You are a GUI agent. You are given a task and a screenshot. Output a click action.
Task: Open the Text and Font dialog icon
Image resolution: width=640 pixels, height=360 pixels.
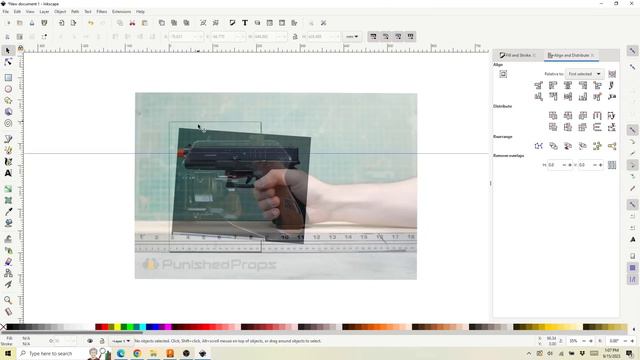[x=244, y=23]
